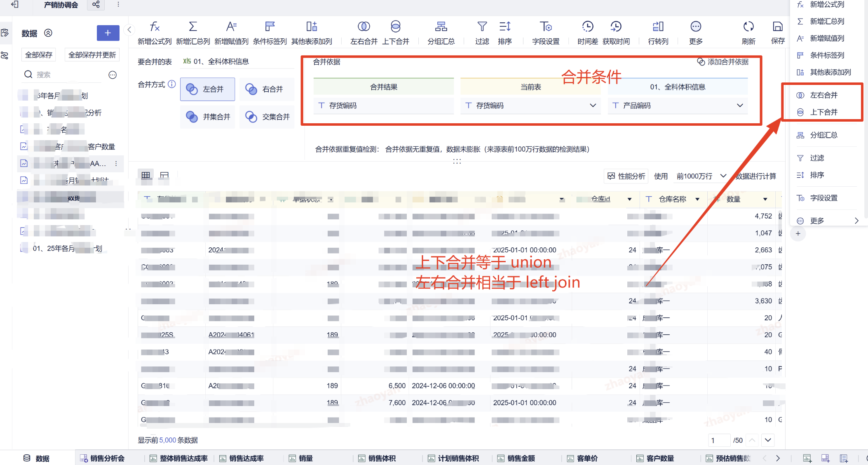868x465 pixels.
Task: Click the small plus button below the right-side menu
Action: coord(798,234)
